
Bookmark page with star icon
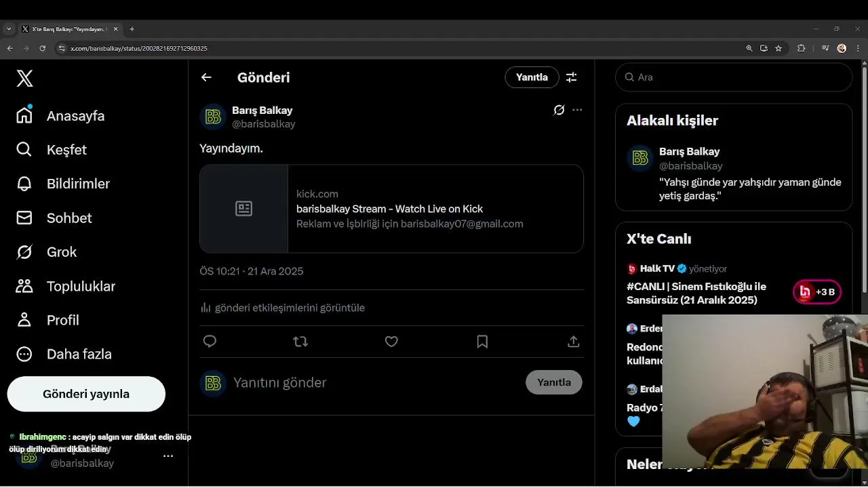point(778,48)
